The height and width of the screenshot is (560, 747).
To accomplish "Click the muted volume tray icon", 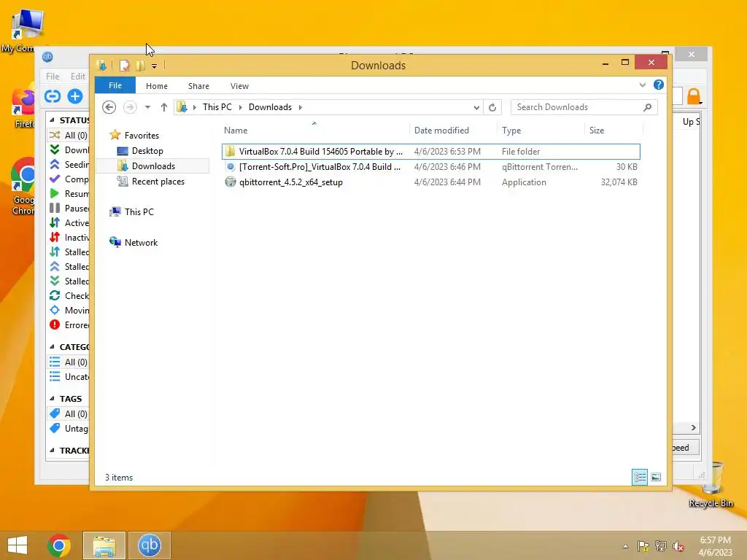I will (678, 546).
